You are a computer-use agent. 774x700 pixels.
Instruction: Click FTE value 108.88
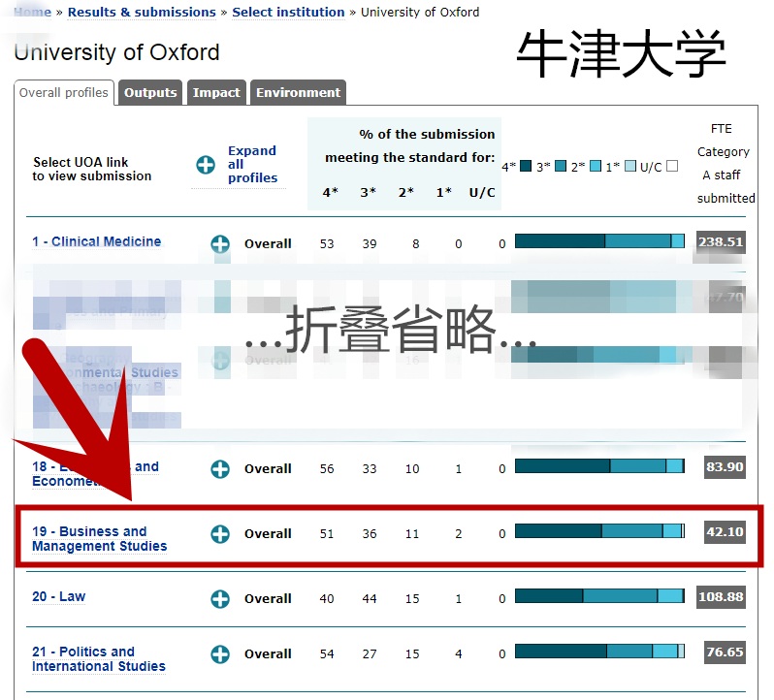tap(721, 597)
